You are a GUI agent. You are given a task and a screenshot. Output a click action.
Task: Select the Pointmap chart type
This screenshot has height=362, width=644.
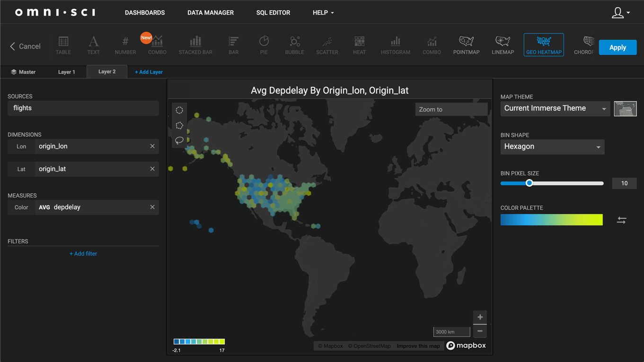[x=466, y=45]
